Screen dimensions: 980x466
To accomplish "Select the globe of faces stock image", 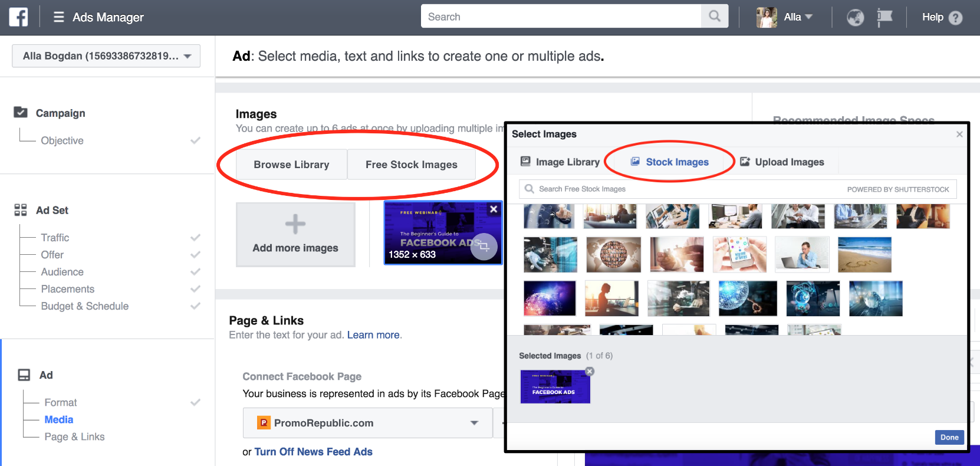I will tap(613, 254).
